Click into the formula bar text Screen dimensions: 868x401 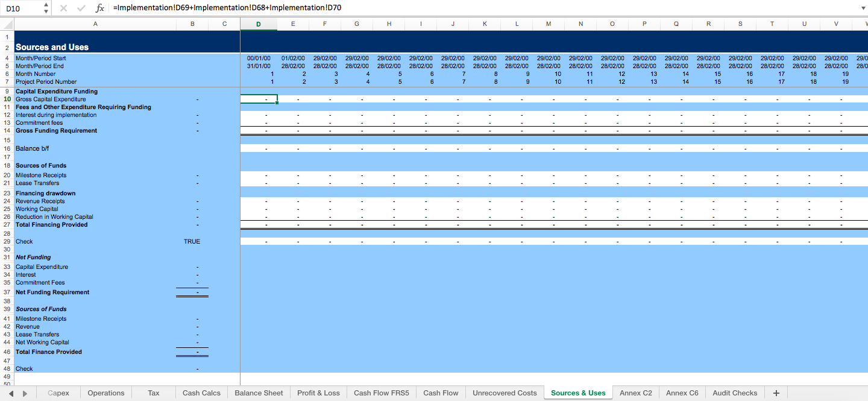(482, 8)
